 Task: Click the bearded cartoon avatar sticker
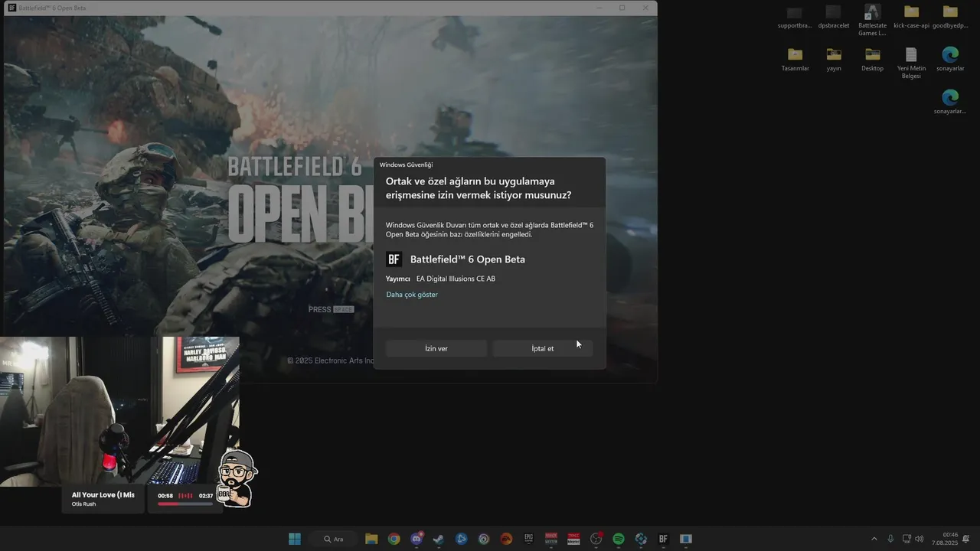pos(237,479)
